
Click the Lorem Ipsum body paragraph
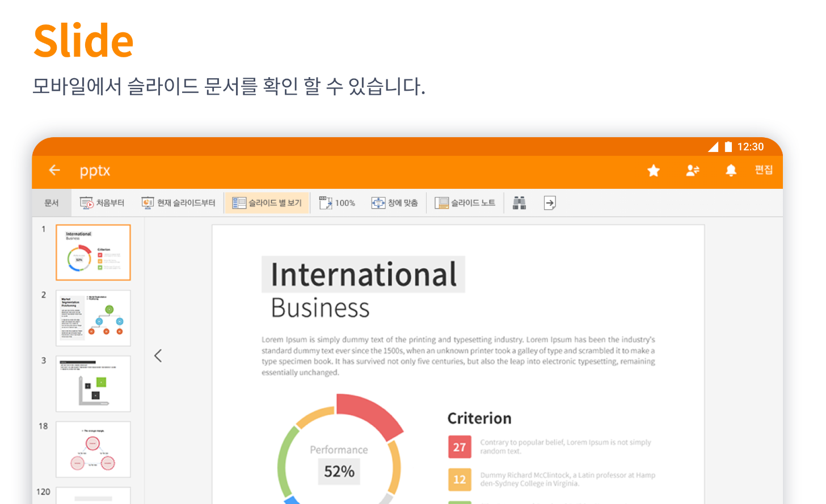[458, 356]
